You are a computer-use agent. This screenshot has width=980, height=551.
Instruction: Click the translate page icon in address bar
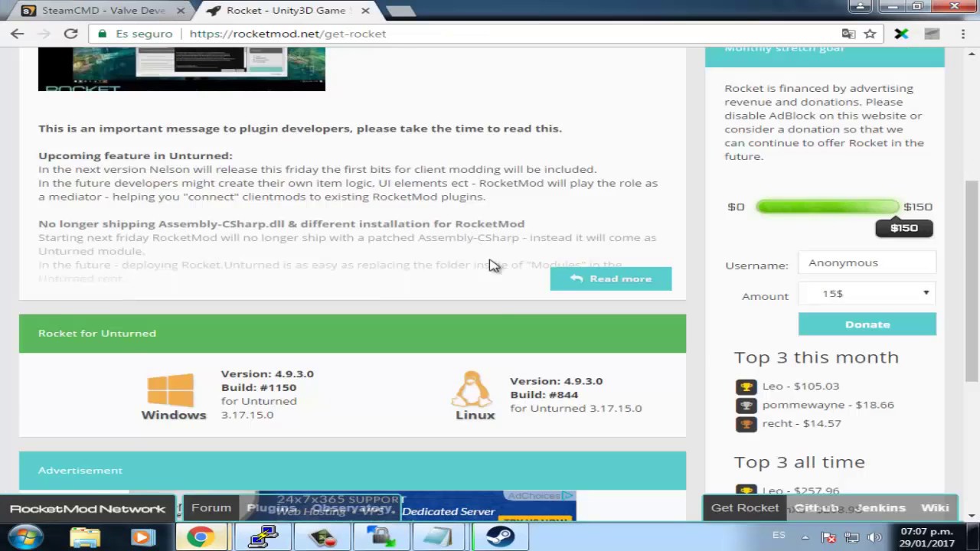click(848, 34)
